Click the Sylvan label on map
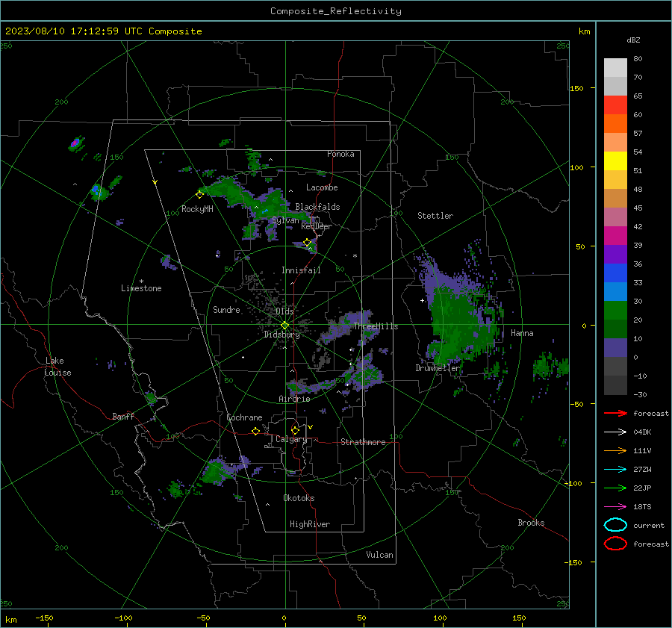The width and height of the screenshot is (672, 628). coord(285,220)
